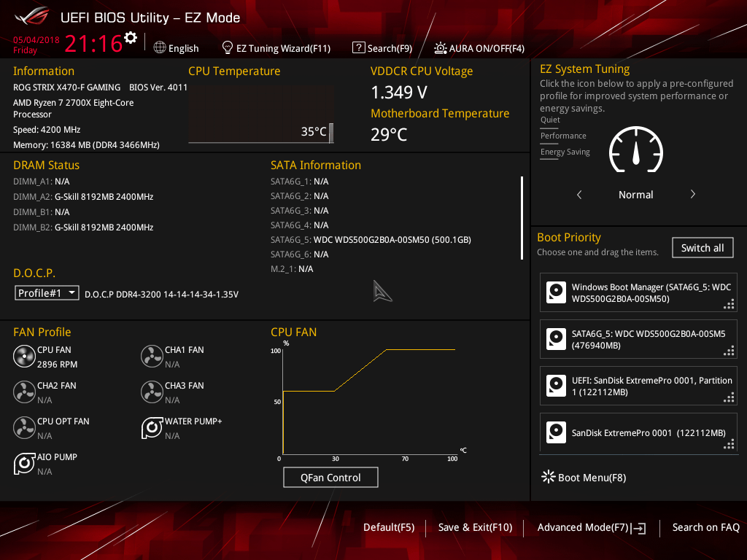The width and height of the screenshot is (747, 560).
Task: Click the Search question mark icon
Action: 358,47
